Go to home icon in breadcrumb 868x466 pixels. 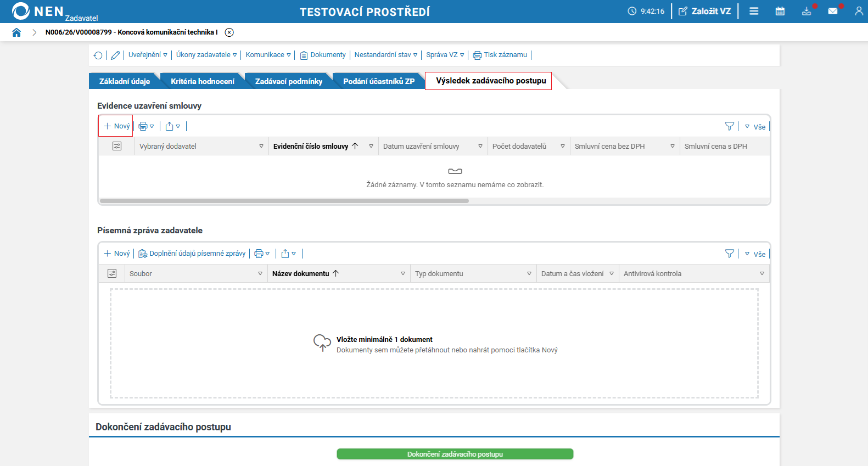coord(16,32)
